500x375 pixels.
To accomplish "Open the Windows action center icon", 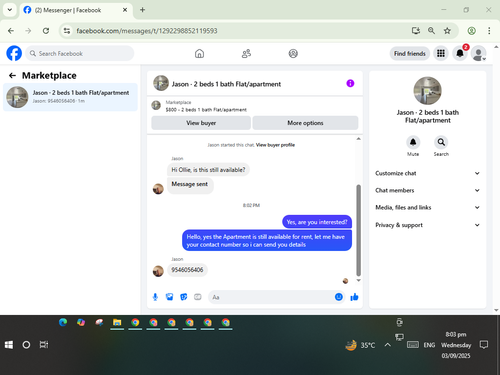I will [484, 345].
